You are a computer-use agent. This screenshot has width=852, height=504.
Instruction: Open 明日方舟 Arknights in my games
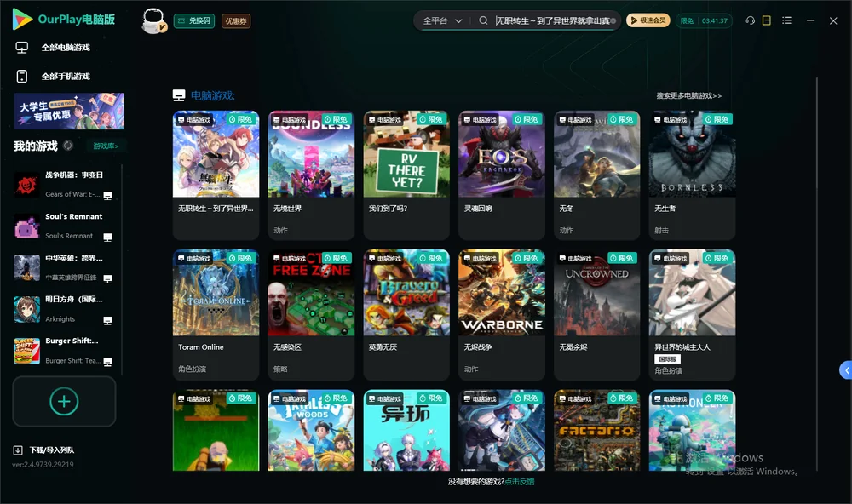[x=64, y=310]
